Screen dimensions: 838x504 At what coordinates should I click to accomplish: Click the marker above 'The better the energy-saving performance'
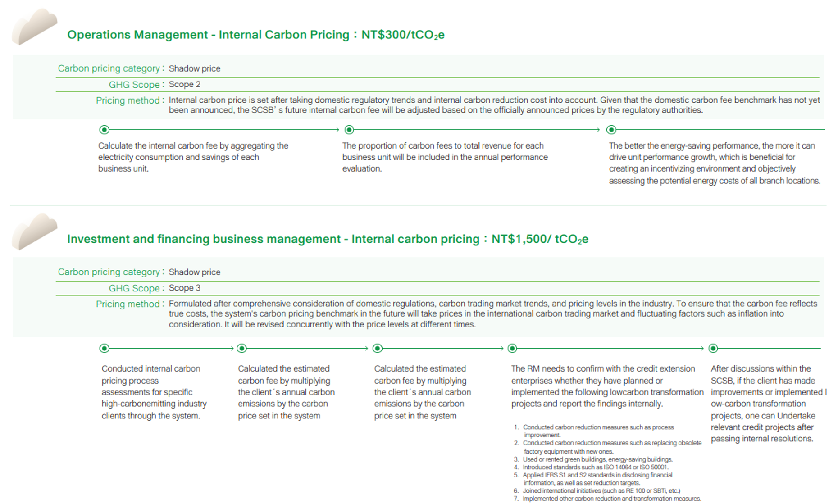611,130
